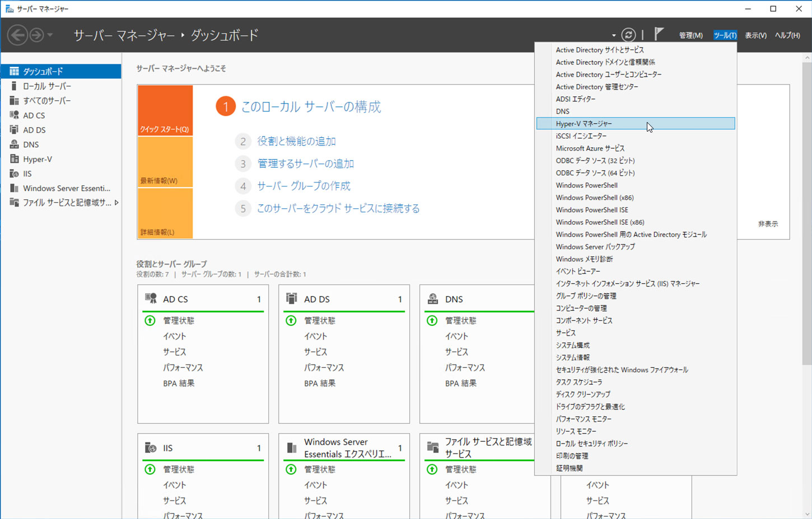Screen dimensions: 812x519
Task: Select ダッシュボード icon in sidebar
Action: [14, 71]
